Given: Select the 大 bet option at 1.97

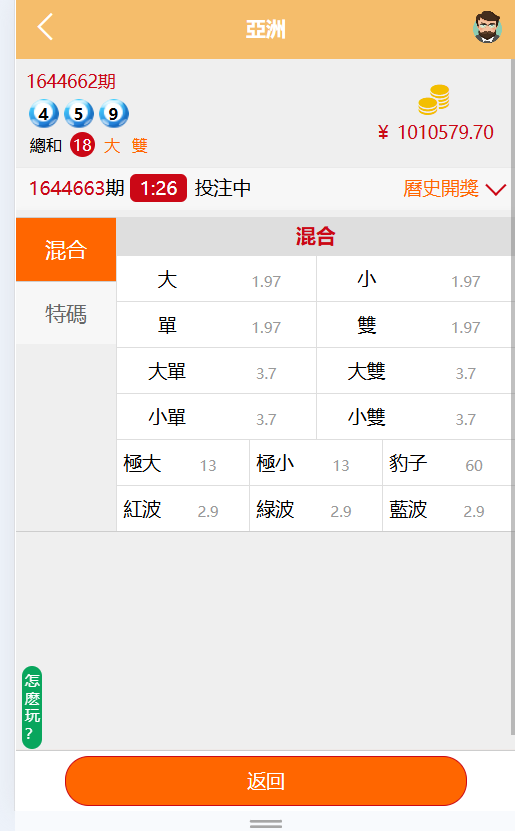Looking at the screenshot, I should [x=216, y=279].
